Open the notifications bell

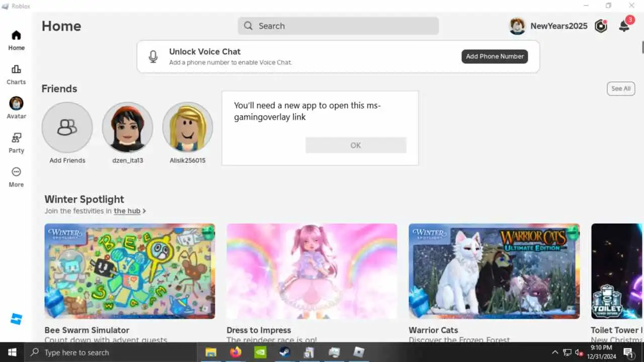[624, 26]
